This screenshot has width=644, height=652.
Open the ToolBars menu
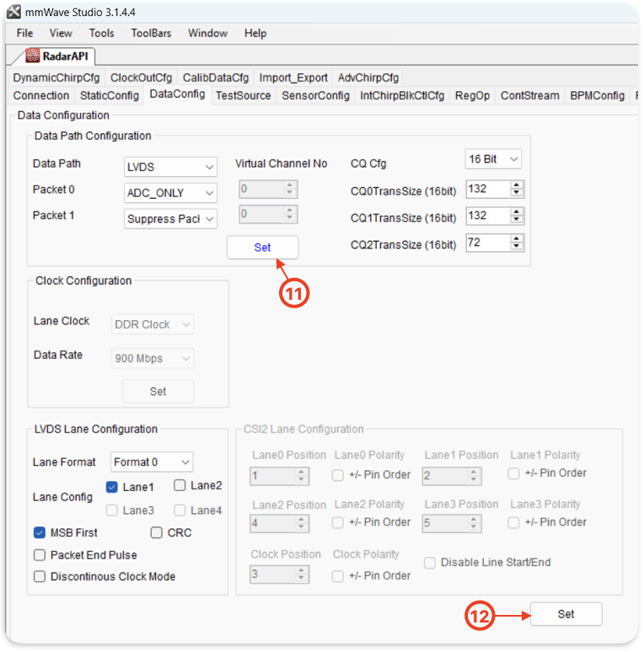pyautogui.click(x=151, y=33)
